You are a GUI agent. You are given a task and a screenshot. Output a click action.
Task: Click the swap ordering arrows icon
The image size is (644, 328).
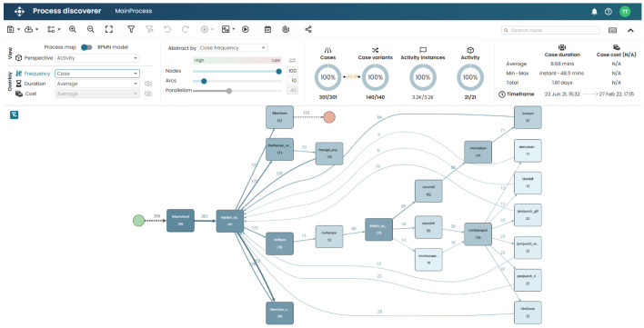point(292,60)
